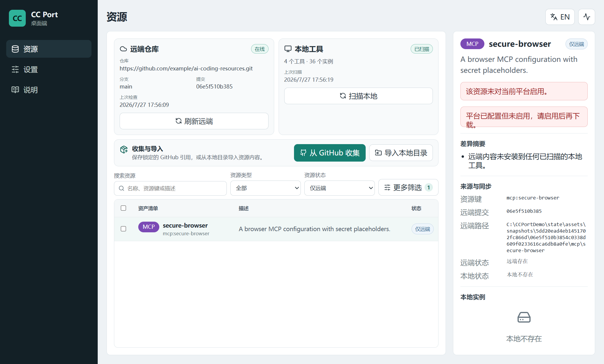
Task: Open the 说明 sidebar menu item
Action: pyautogui.click(x=49, y=90)
